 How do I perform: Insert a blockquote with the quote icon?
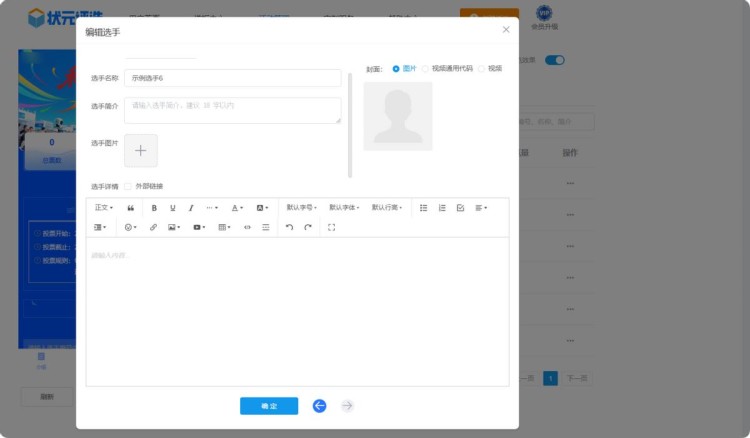pos(131,208)
